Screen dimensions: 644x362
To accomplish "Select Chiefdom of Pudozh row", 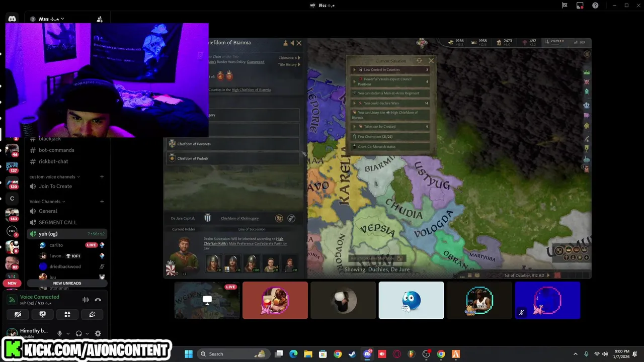I will 233,158.
